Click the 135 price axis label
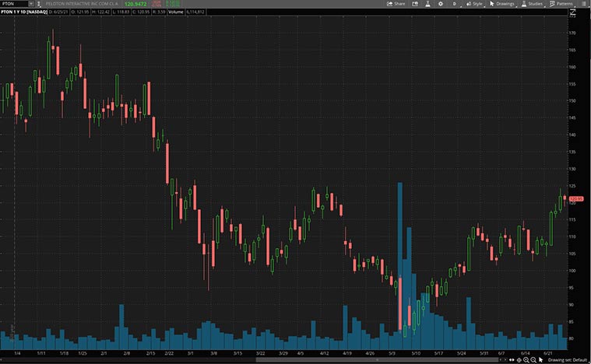Screen dimensions: 591x364 572,152
